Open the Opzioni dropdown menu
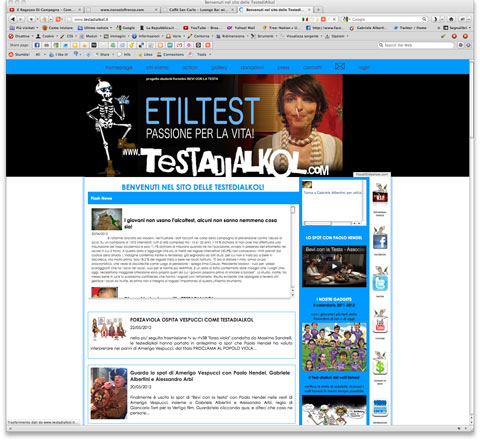This screenshot has height=441, width=480. click(x=337, y=36)
